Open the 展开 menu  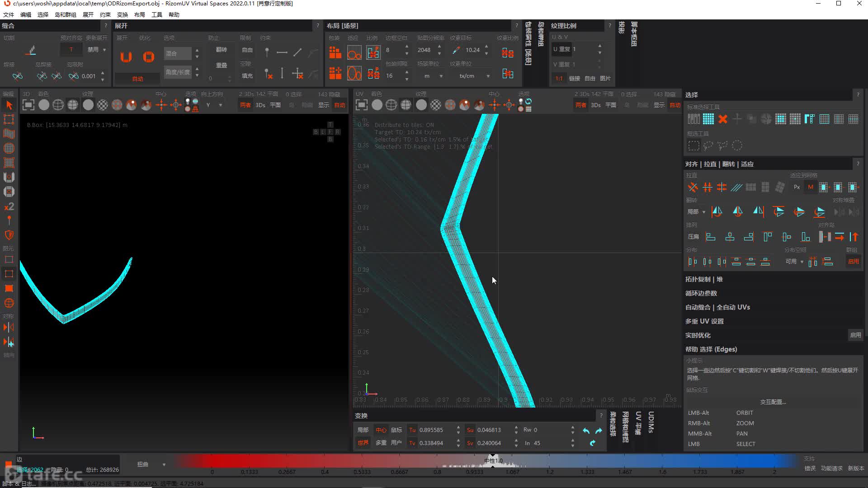(x=88, y=14)
